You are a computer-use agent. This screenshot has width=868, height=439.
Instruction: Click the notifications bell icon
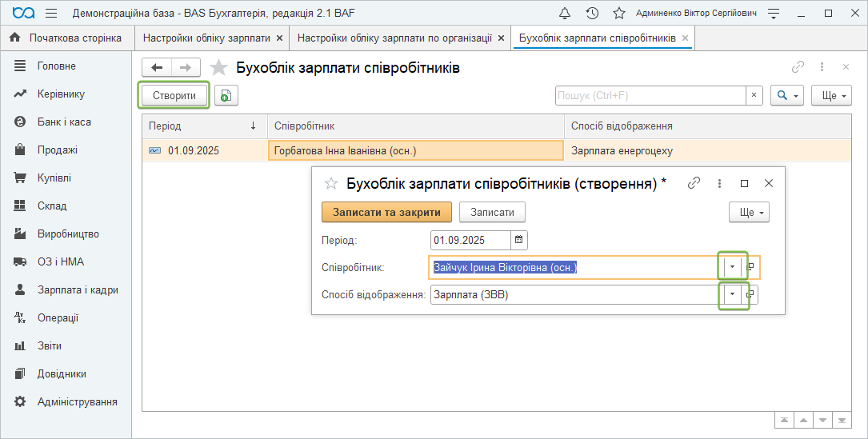pyautogui.click(x=565, y=14)
